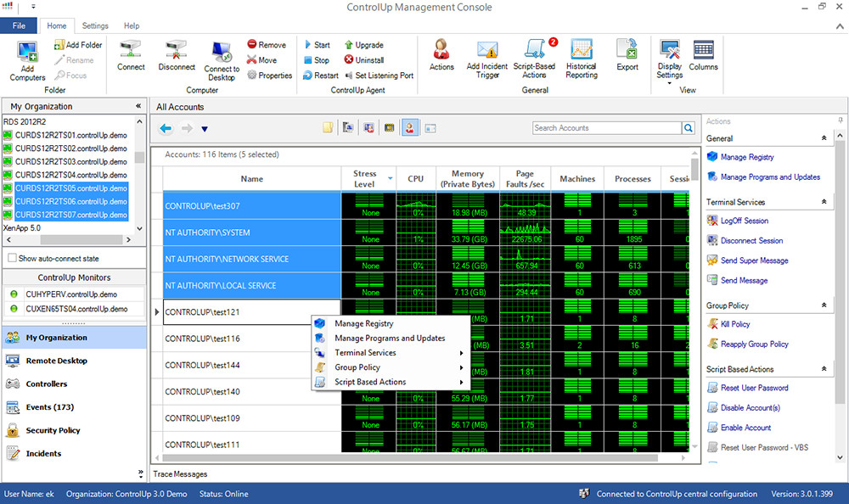Screen dimensions: 849x504
Task: Collapse the Group Policy actions section
Action: pyautogui.click(x=824, y=305)
